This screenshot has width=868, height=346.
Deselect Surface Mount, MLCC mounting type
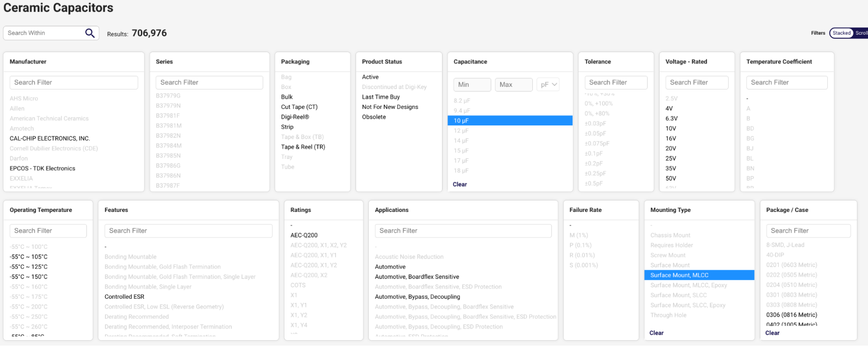click(x=699, y=275)
